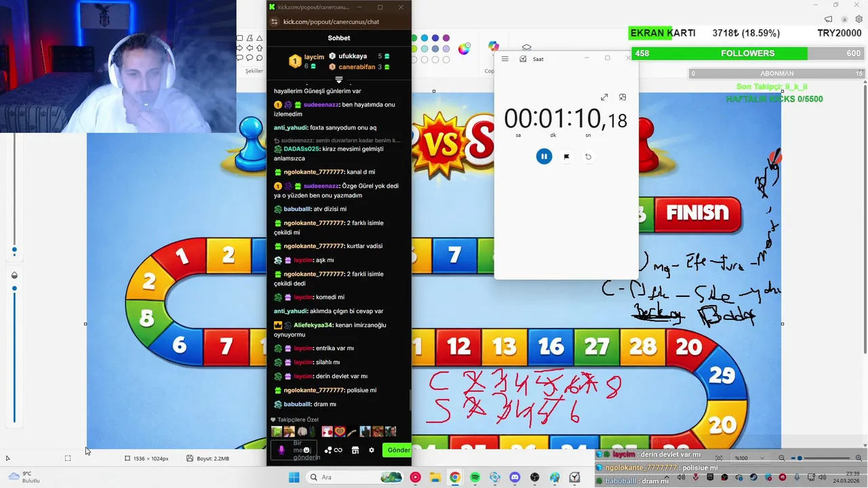Open Paint color picker rainbow wheel
This screenshot has width=868, height=488.
(464, 48)
